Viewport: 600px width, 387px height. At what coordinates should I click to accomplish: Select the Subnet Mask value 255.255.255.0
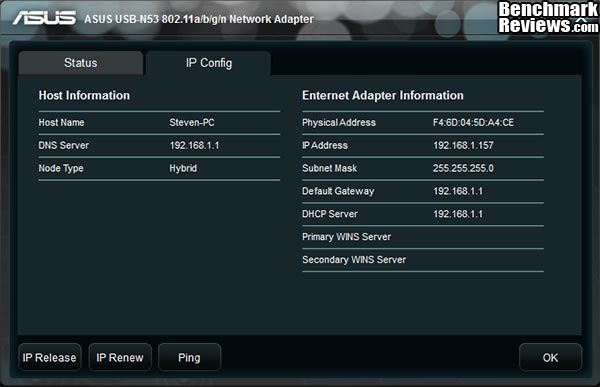463,168
